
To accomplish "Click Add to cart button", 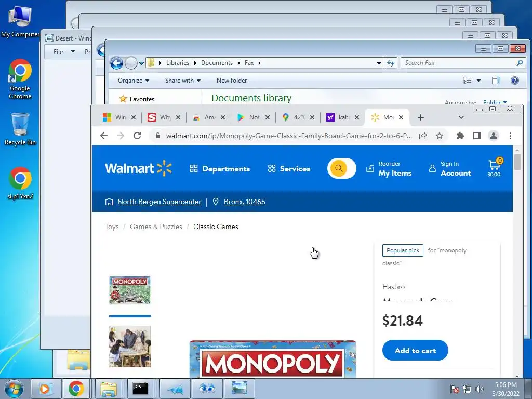I will tap(415, 351).
